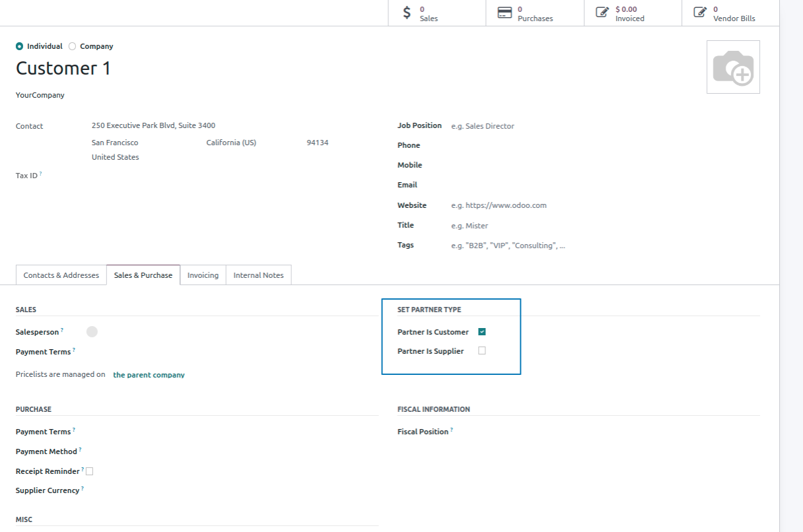Switch to the Contacts & Addresses tab
803x532 pixels.
pyautogui.click(x=61, y=275)
